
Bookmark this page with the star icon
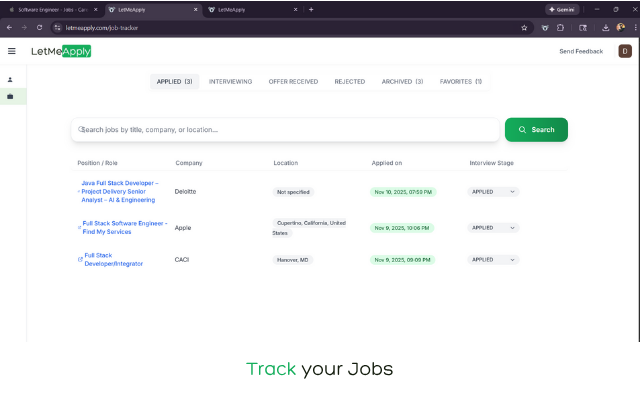click(524, 28)
